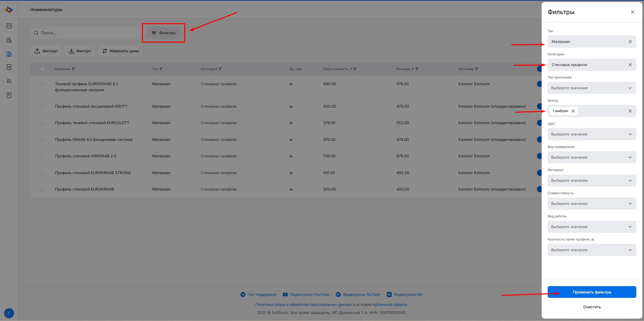The height and width of the screenshot is (321, 644).
Task: Open the Цвет filter dropdown
Action: point(591,134)
